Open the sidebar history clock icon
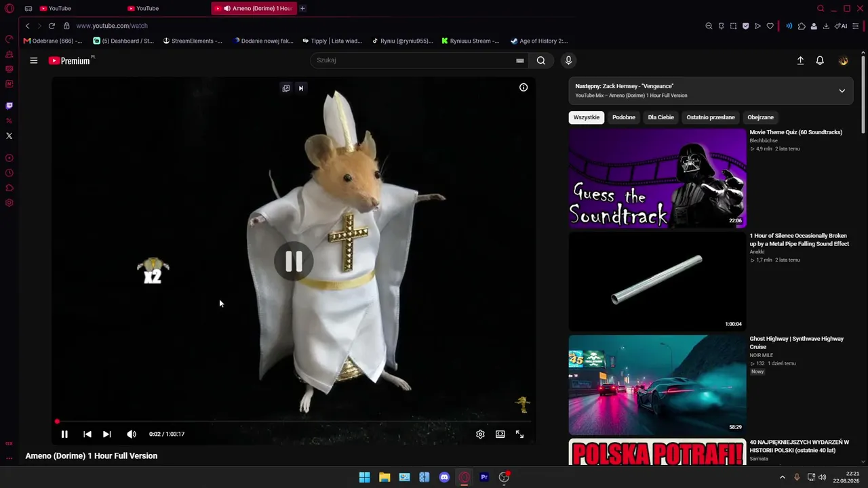868x488 pixels. (x=9, y=173)
